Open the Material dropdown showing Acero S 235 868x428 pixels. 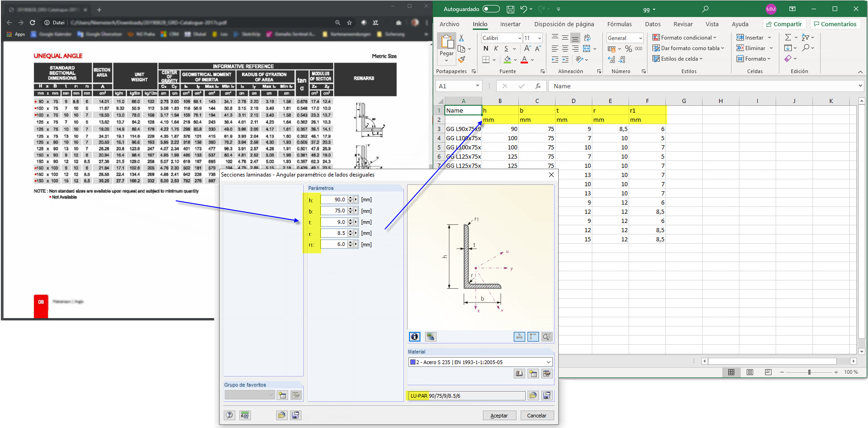[548, 362]
